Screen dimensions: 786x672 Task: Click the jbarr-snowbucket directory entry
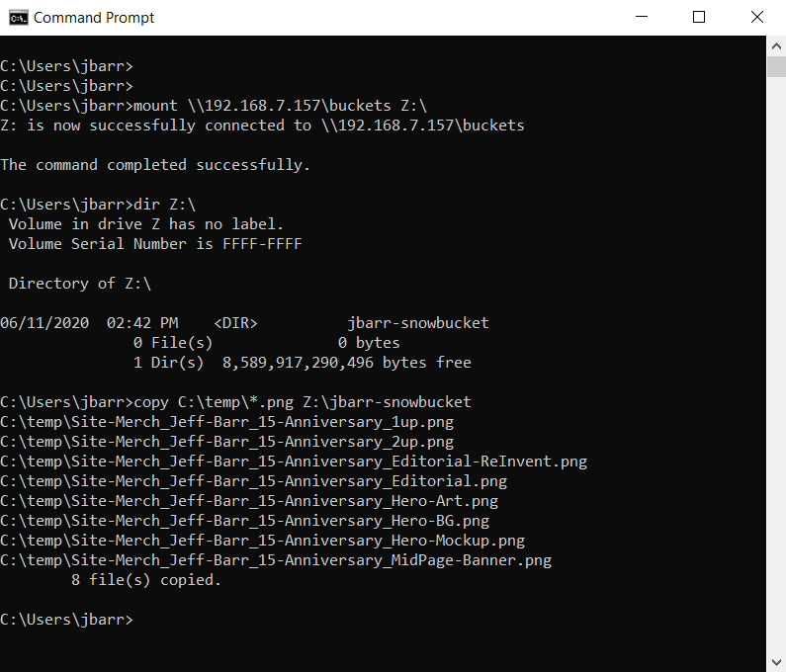click(x=418, y=323)
